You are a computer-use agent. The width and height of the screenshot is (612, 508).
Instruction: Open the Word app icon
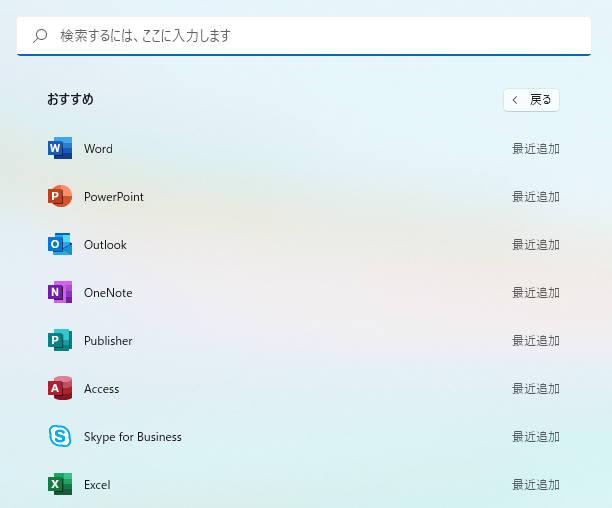tap(60, 148)
